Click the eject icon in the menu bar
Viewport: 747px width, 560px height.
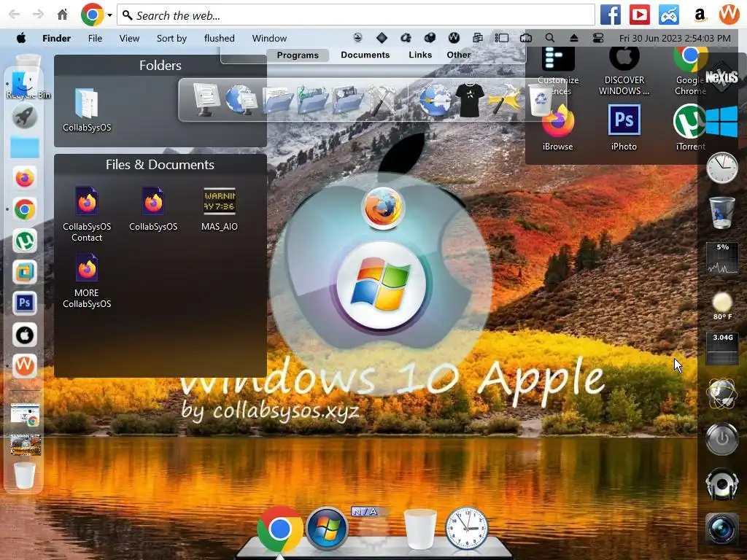pos(573,38)
